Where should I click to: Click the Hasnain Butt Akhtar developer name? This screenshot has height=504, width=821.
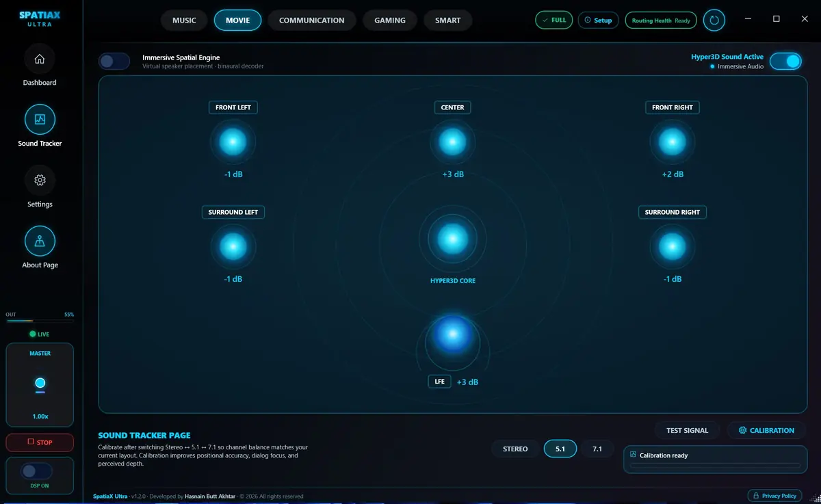(x=210, y=496)
